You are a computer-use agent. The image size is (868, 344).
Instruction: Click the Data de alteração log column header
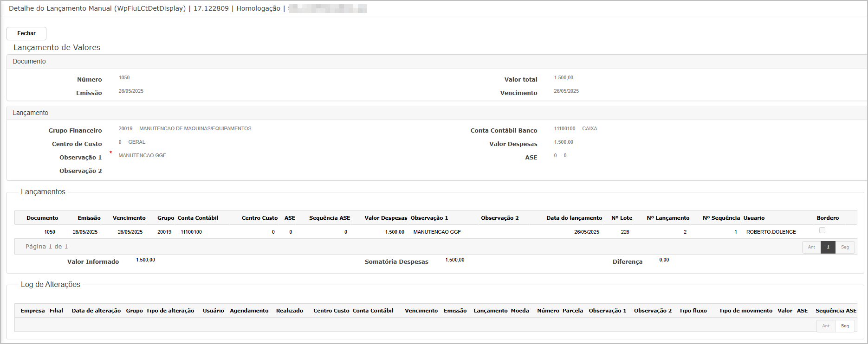96,311
